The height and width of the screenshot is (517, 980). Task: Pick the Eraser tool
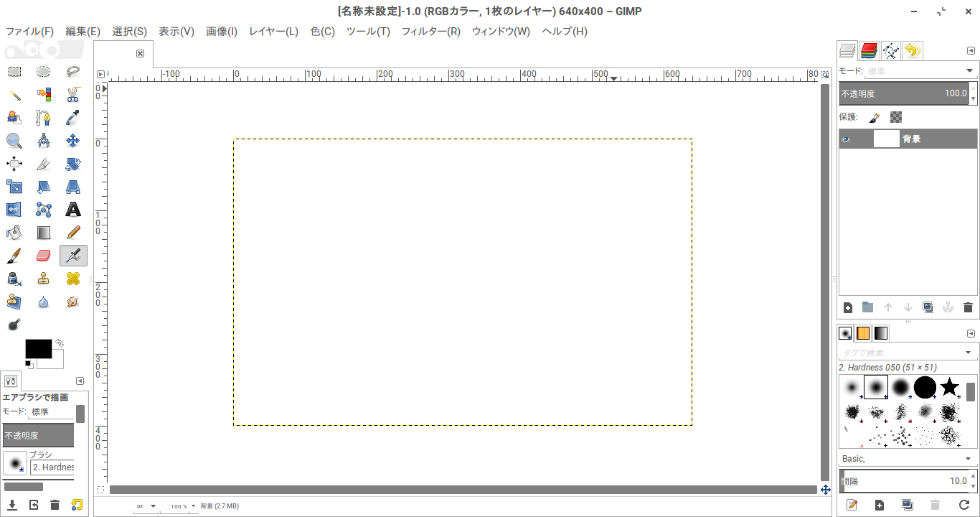(44, 256)
